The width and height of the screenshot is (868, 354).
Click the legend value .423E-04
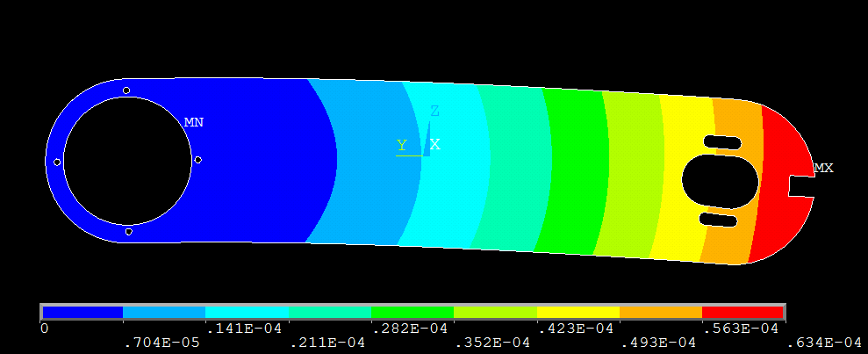pyautogui.click(x=575, y=329)
